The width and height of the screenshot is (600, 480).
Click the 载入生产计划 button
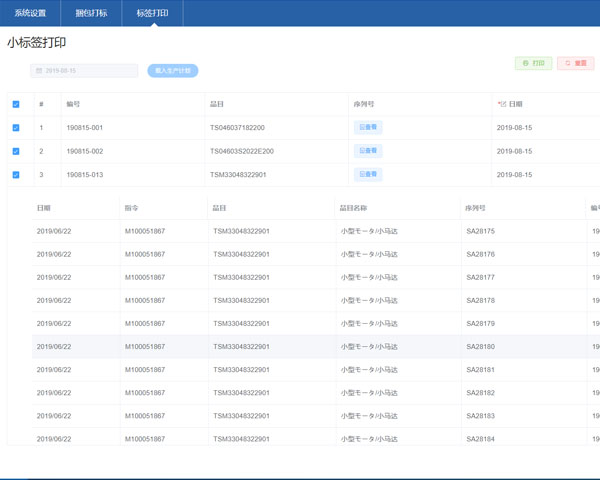(x=173, y=71)
